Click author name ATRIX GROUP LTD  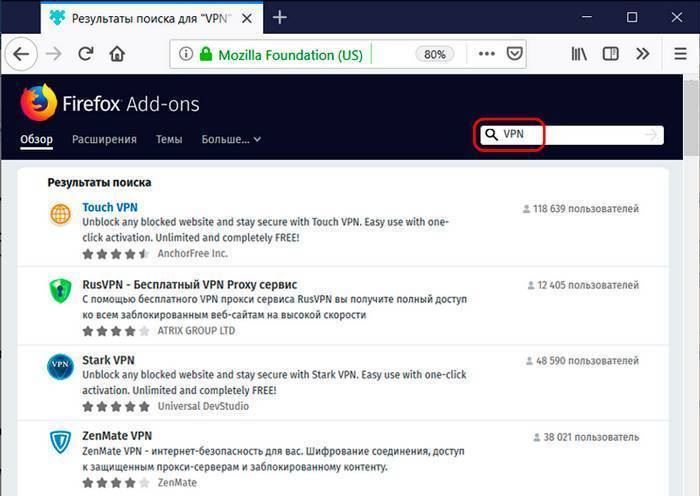(196, 331)
